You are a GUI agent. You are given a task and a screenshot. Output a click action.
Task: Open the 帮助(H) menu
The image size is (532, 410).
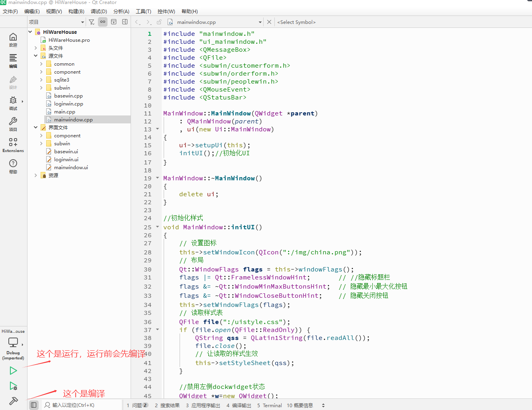coord(190,11)
